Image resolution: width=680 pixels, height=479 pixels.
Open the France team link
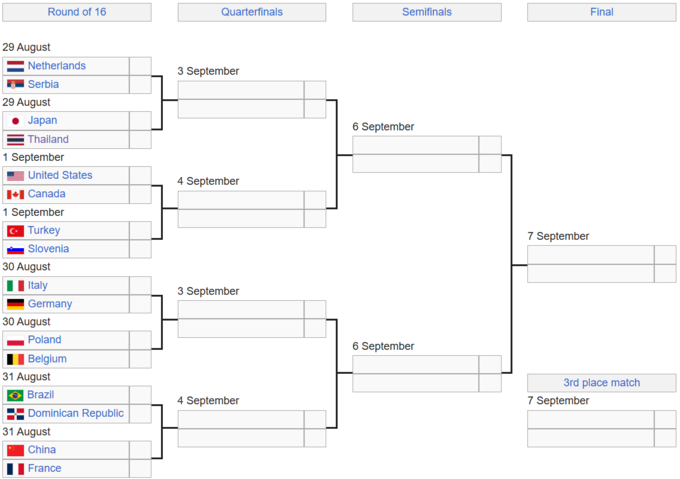click(44, 468)
